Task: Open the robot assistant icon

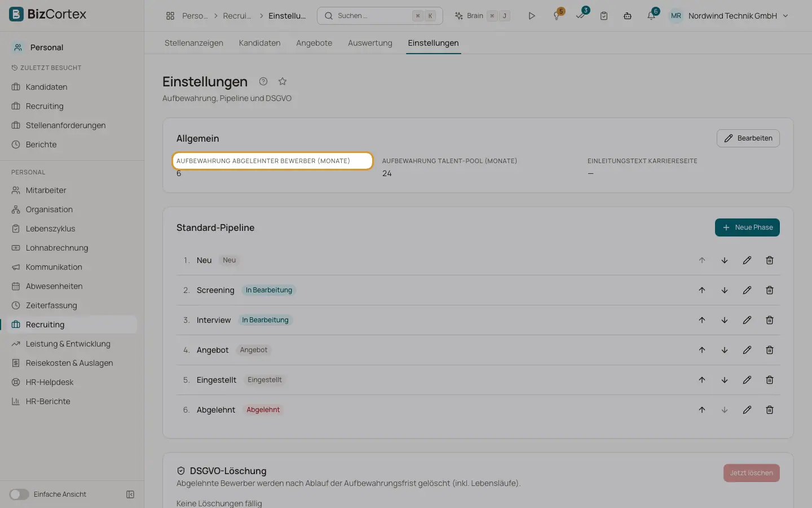Action: click(x=628, y=16)
